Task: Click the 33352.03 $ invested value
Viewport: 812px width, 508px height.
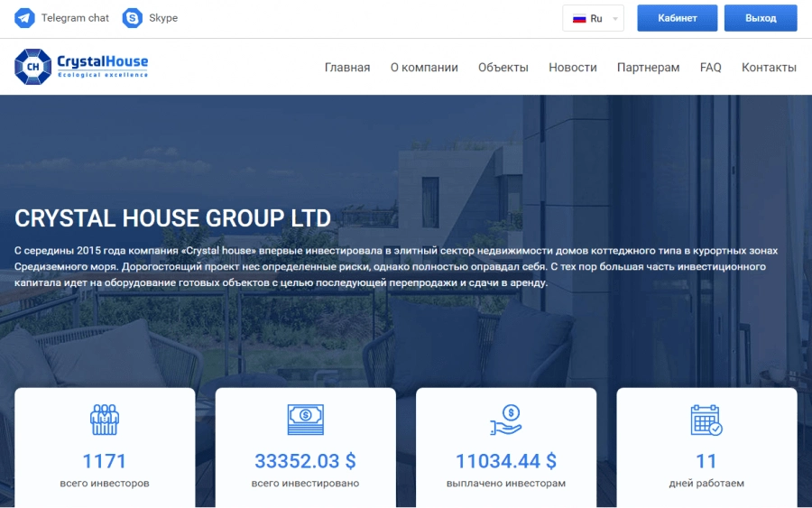Action: (x=305, y=461)
